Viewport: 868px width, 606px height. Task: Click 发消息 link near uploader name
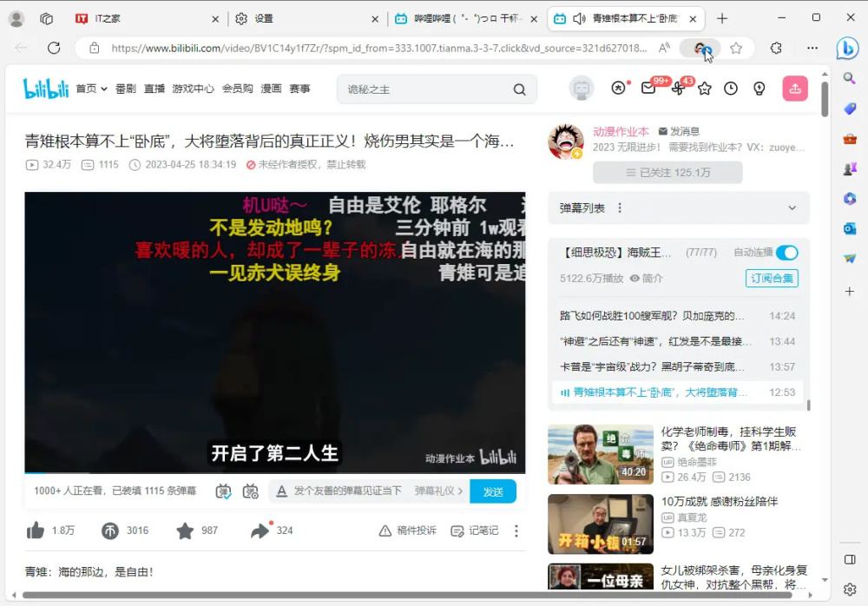[x=679, y=131]
